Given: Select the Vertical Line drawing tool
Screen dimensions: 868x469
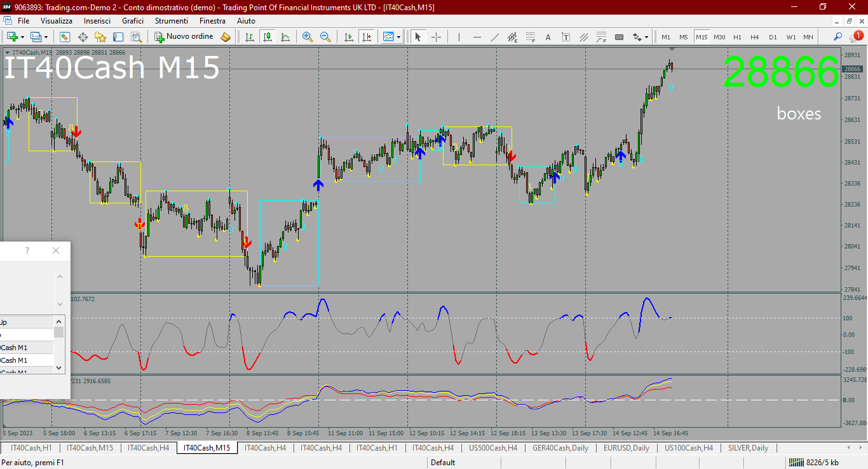Looking at the screenshot, I should coord(459,37).
